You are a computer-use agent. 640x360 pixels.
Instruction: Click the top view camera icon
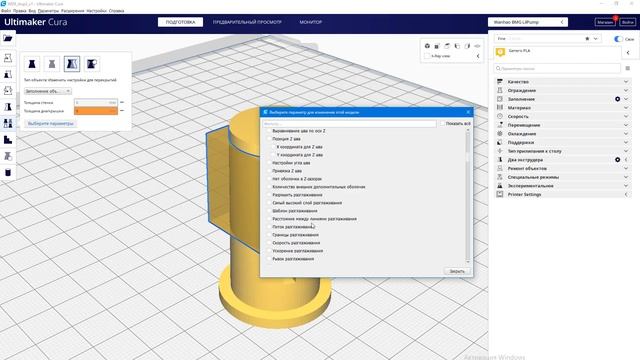447,46
